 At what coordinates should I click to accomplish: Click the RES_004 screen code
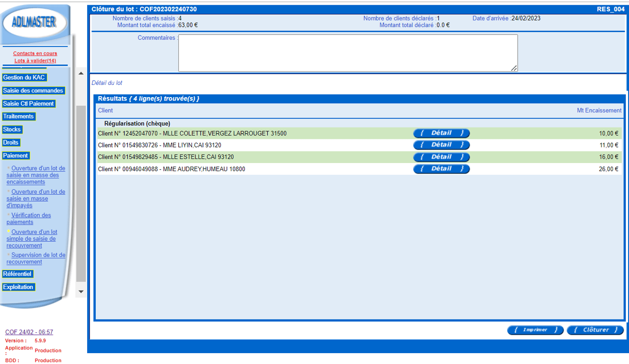tap(611, 9)
